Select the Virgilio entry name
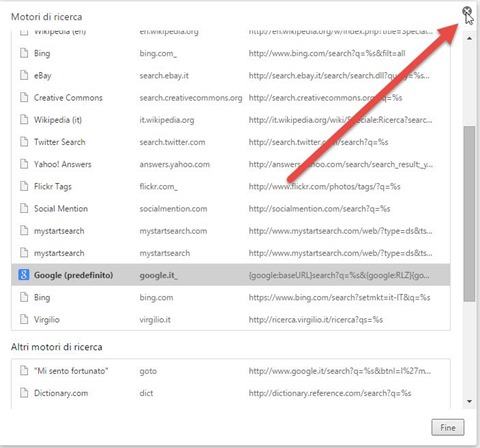The width and height of the screenshot is (480, 448). [x=47, y=320]
